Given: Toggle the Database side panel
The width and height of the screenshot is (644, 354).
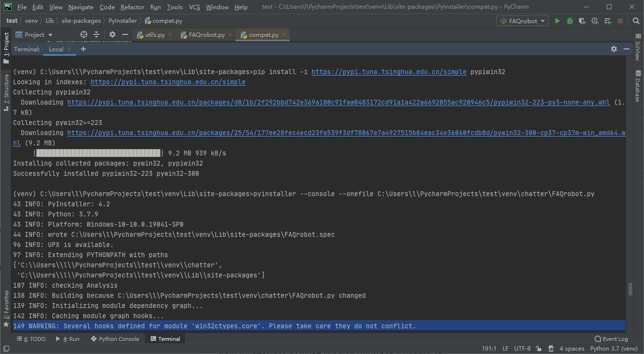Looking at the screenshot, I should click(x=638, y=86).
